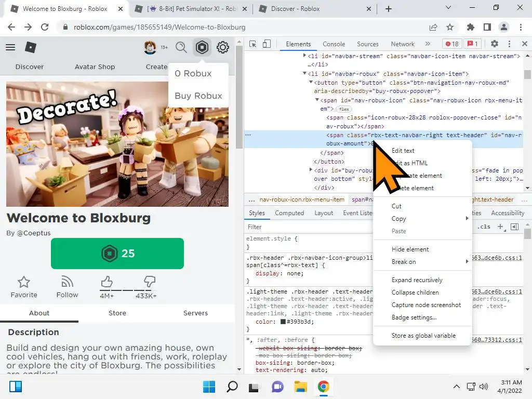This screenshot has height=399, width=532.
Task: Open Windows Start menu on taskbar
Action: 209,387
